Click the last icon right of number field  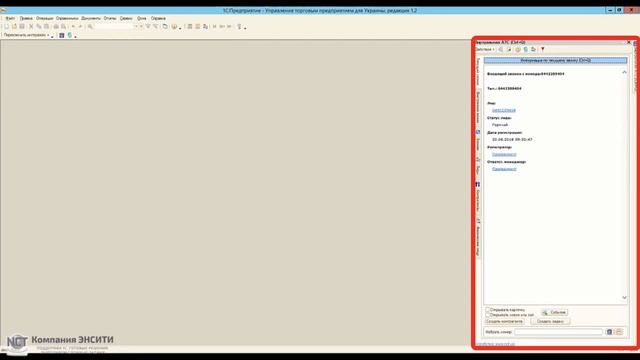click(x=619, y=332)
